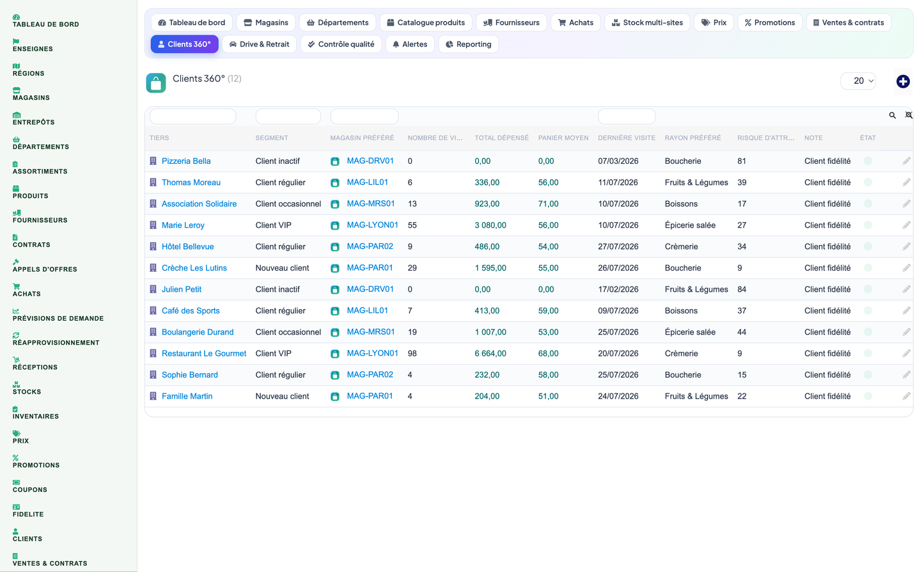Click the Dernière visite filter input field
This screenshot has height=572, width=924.
point(627,116)
